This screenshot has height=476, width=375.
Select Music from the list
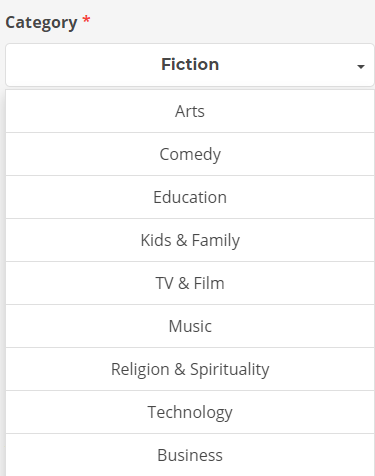(x=190, y=326)
